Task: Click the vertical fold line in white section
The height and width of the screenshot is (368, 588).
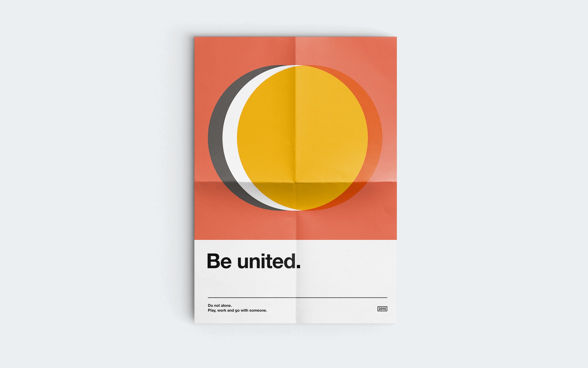Action: click(296, 282)
